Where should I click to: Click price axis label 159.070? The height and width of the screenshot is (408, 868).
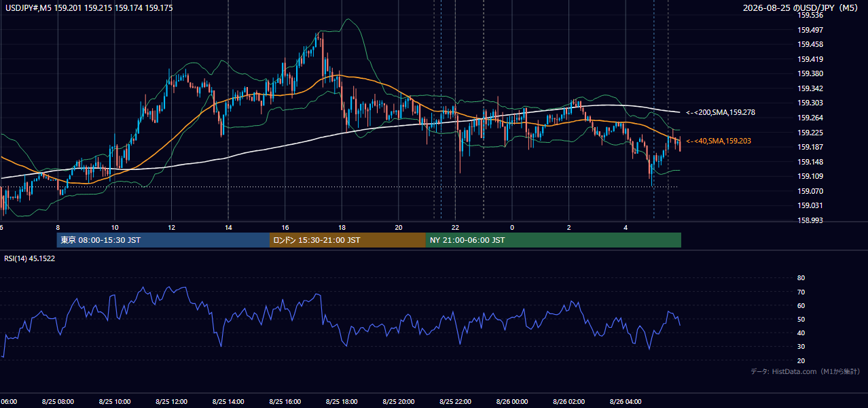coord(810,191)
